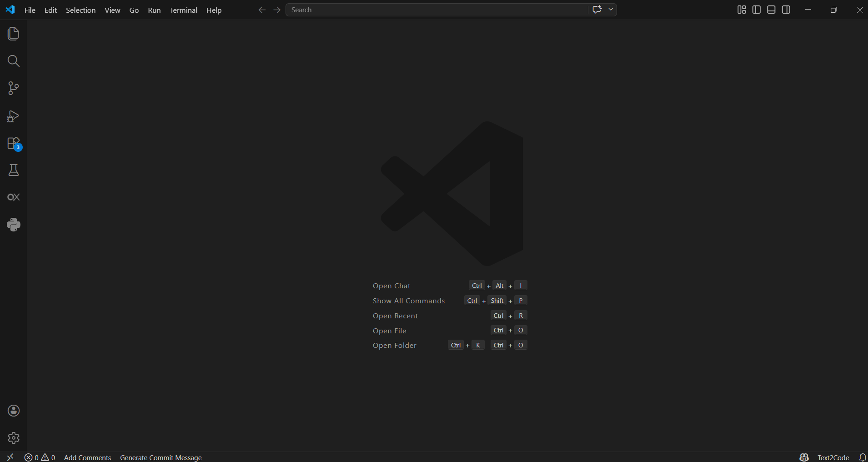Open the Edit menu

(50, 10)
